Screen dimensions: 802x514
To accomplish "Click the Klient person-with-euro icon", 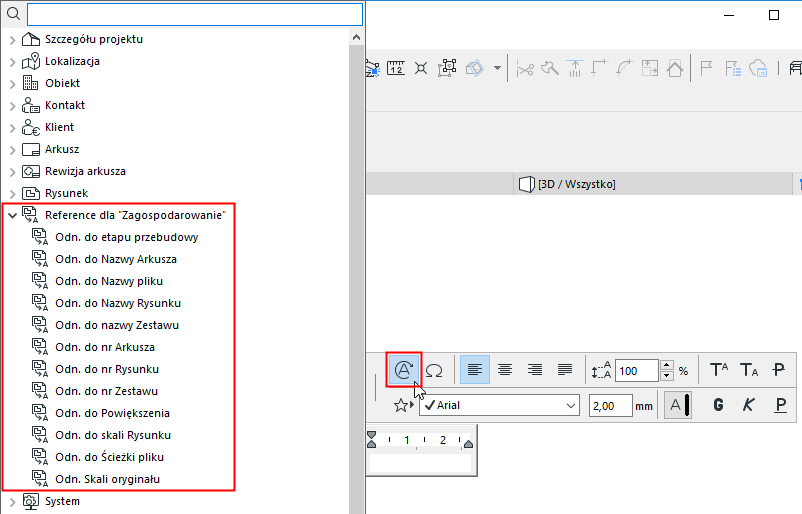I will click(x=31, y=127).
